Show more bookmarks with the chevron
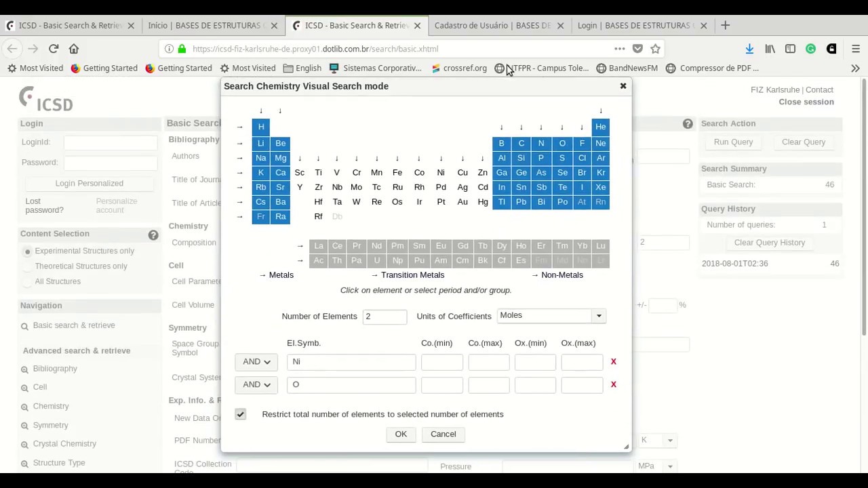Image resolution: width=868 pixels, height=488 pixels. tap(855, 68)
